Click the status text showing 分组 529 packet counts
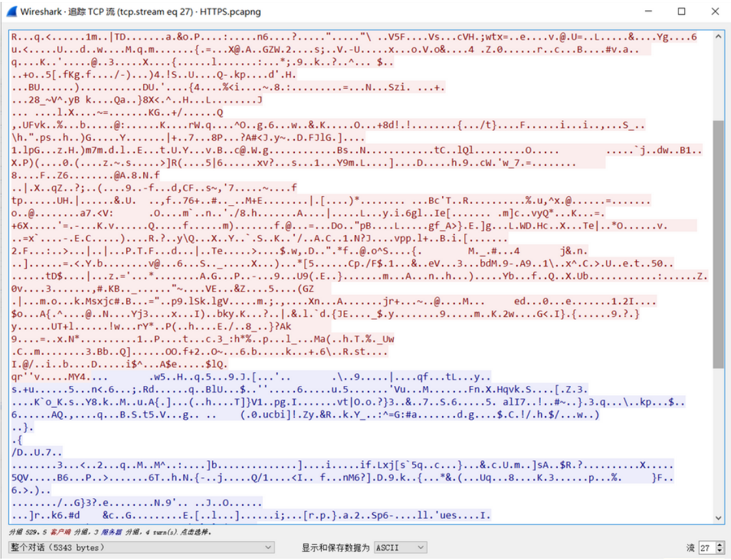Screen dimensions: 731x560 tap(111, 532)
